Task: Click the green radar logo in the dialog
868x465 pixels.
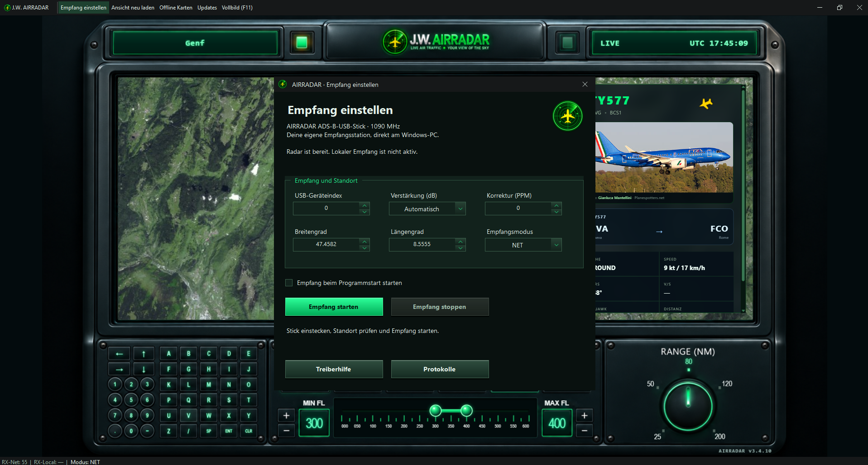Action: [x=567, y=116]
